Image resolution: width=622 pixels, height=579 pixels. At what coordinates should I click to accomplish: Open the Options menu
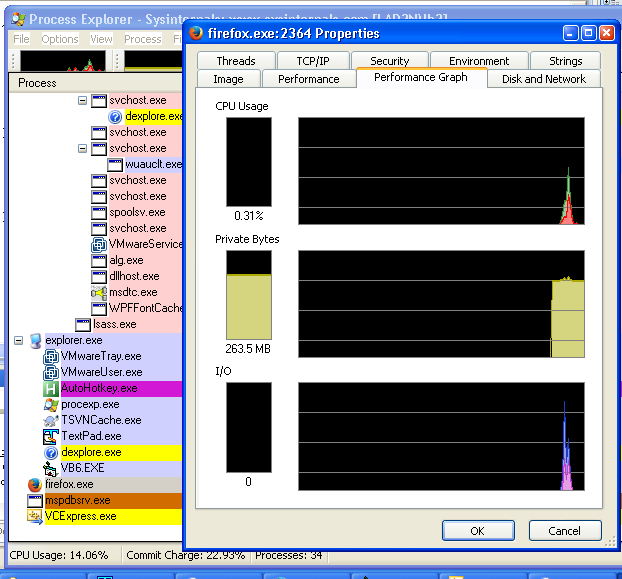click(60, 39)
